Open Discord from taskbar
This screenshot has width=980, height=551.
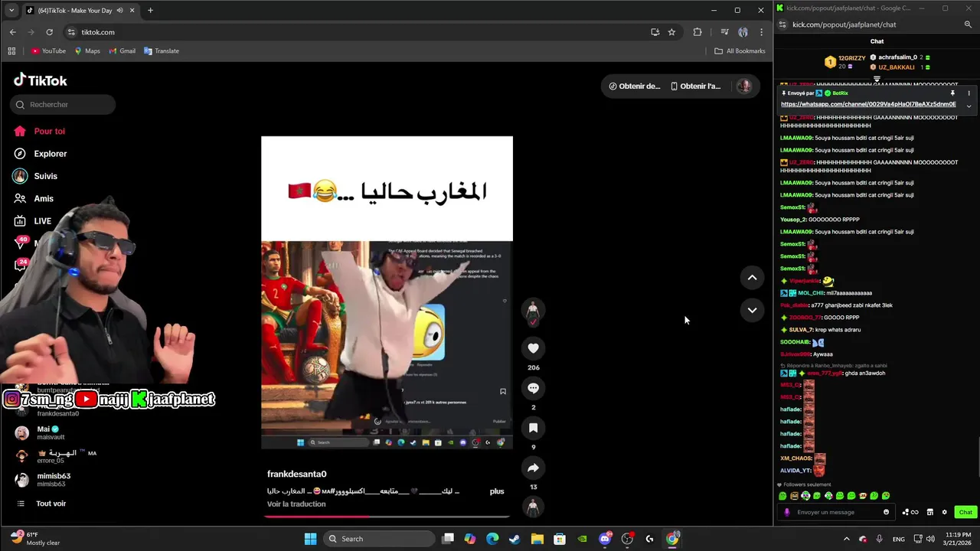[605, 539]
